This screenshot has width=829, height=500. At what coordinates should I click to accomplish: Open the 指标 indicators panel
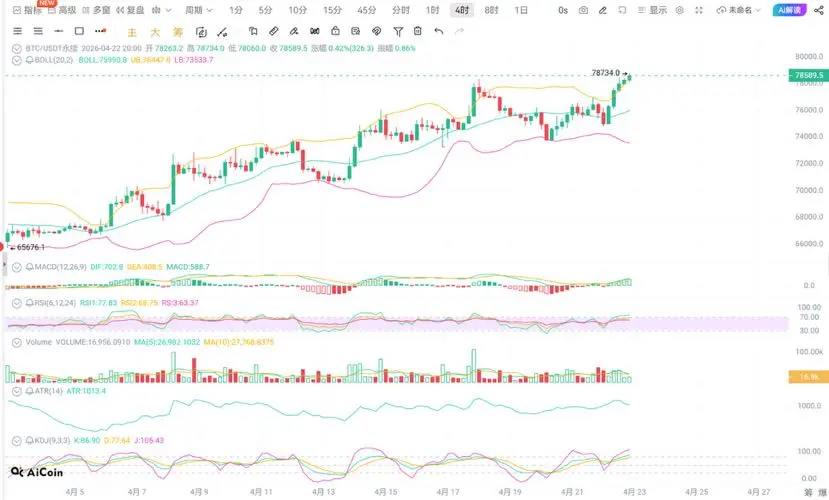pos(26,10)
